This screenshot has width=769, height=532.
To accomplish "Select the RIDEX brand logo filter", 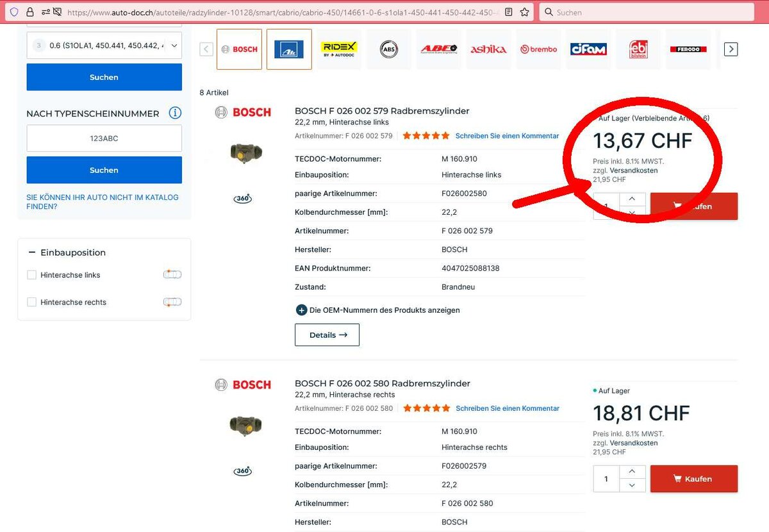I will (x=339, y=49).
